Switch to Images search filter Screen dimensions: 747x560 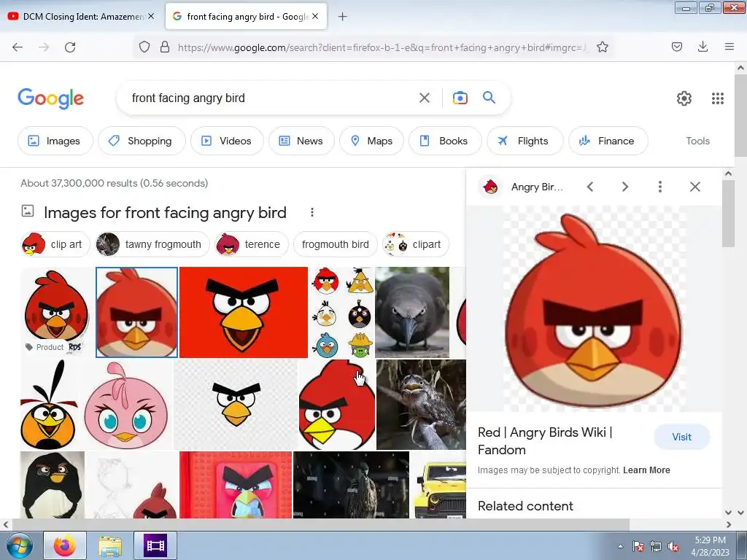pyautogui.click(x=55, y=141)
